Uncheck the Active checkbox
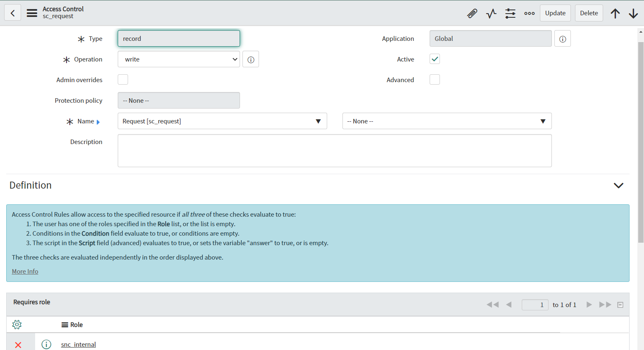The height and width of the screenshot is (350, 644). [x=435, y=59]
